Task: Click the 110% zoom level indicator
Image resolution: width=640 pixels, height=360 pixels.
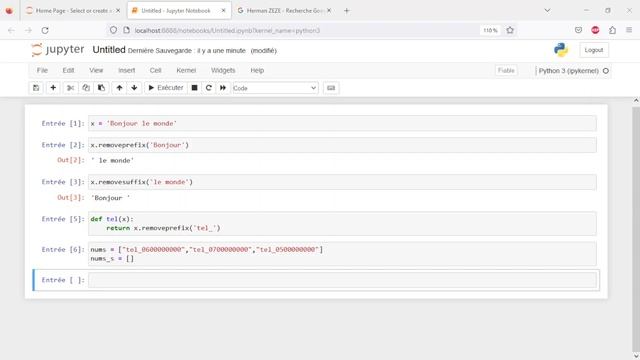Action: (x=490, y=30)
